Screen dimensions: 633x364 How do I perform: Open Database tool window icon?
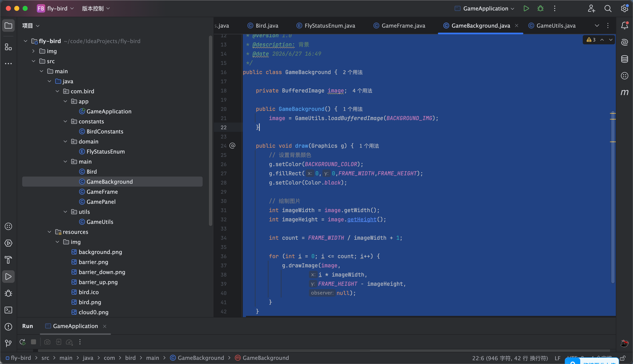tap(624, 59)
